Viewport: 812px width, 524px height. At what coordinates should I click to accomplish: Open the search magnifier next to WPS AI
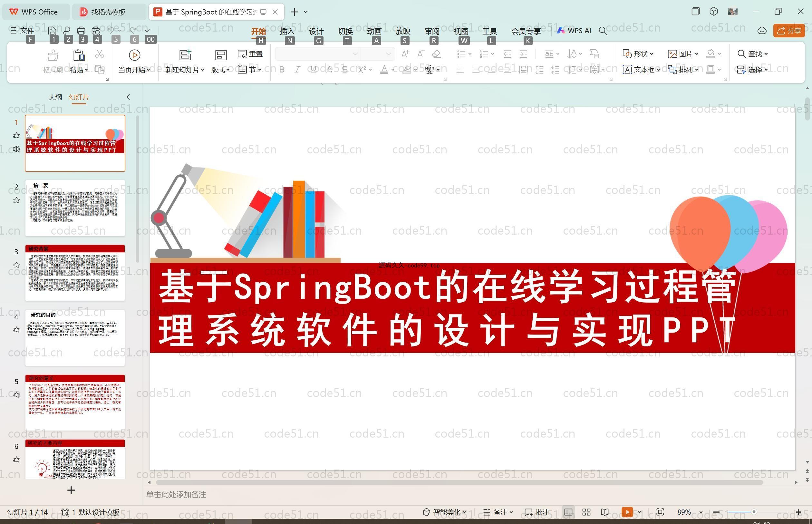(x=603, y=31)
